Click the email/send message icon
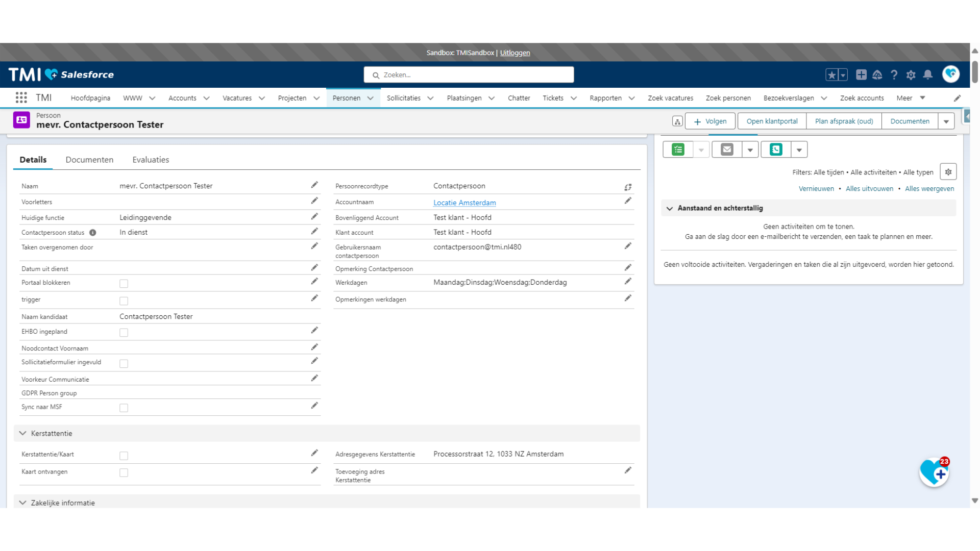Viewport: 980px width, 551px height. click(x=726, y=149)
